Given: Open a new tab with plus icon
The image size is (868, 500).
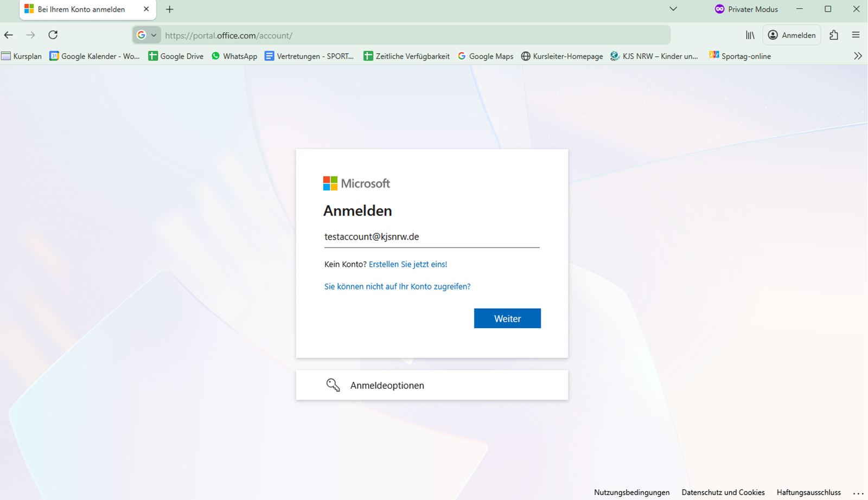Looking at the screenshot, I should (169, 9).
